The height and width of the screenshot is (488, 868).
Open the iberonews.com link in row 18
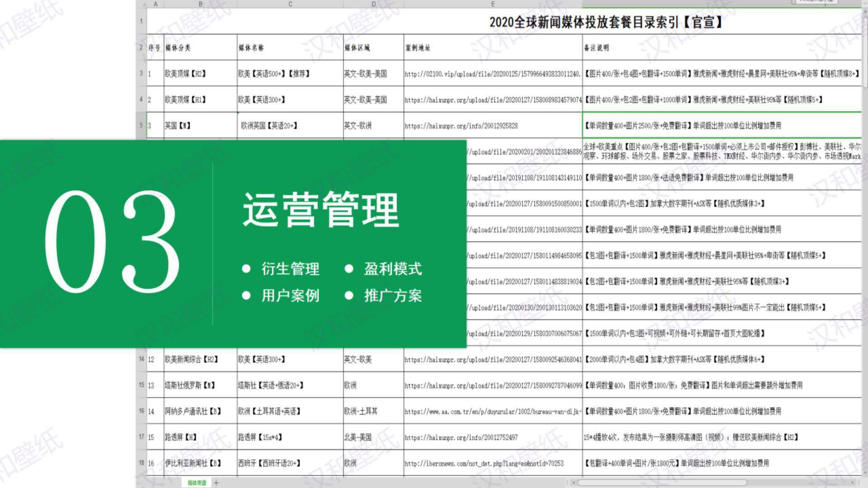click(x=484, y=464)
